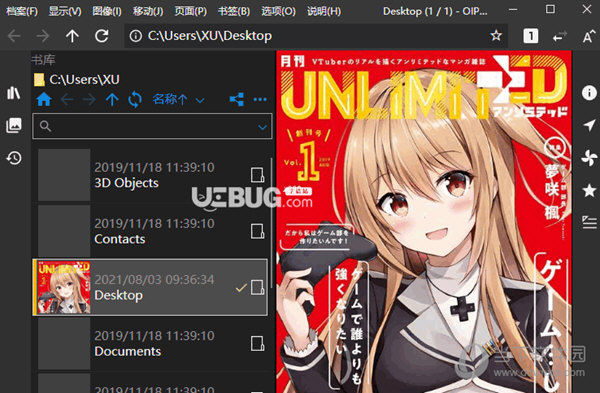The height and width of the screenshot is (393, 600).
Task: Open the text size A icon
Action: point(588,36)
